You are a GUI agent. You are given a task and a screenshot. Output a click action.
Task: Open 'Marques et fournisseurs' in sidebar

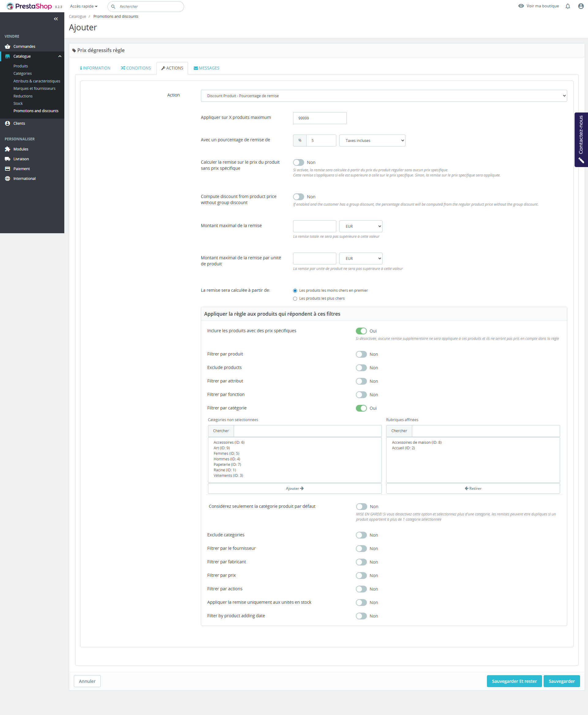click(x=34, y=89)
